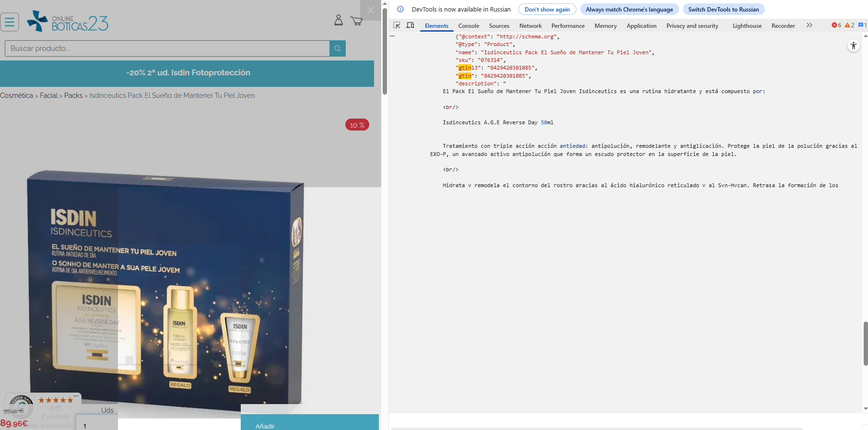The image size is (868, 430).
Task: Go to Cosmética breadcrumb
Action: tap(16, 96)
